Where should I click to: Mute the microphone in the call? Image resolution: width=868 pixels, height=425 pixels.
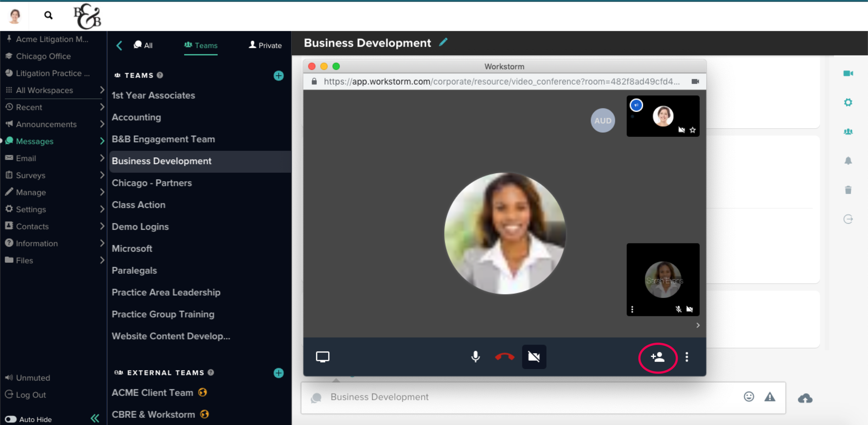tap(475, 357)
